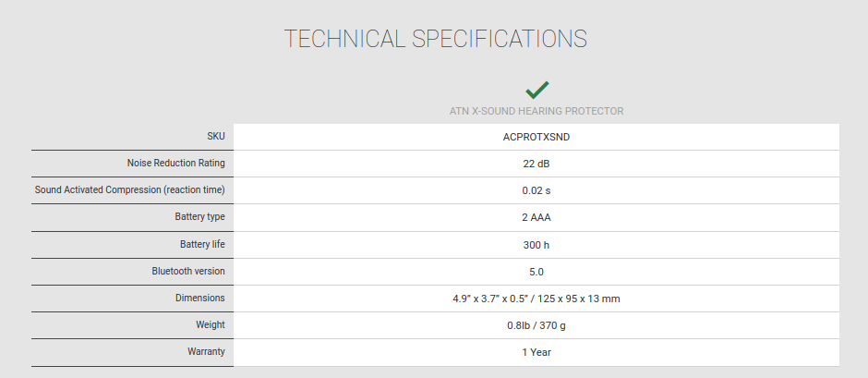Click the ACPROTXSND SKU value
Viewport: 868px width, 378px height.
pyautogui.click(x=536, y=137)
